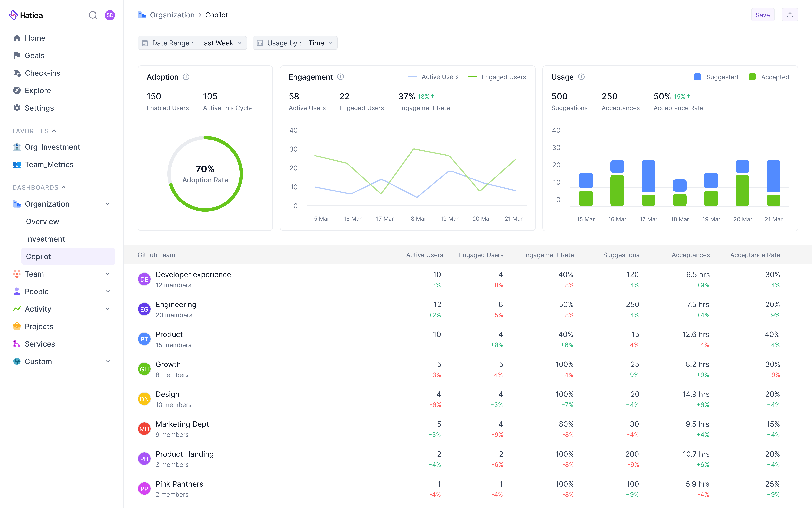Screen dimensions: 812x508
Task: Click the Engagement info icon
Action: tap(341, 77)
